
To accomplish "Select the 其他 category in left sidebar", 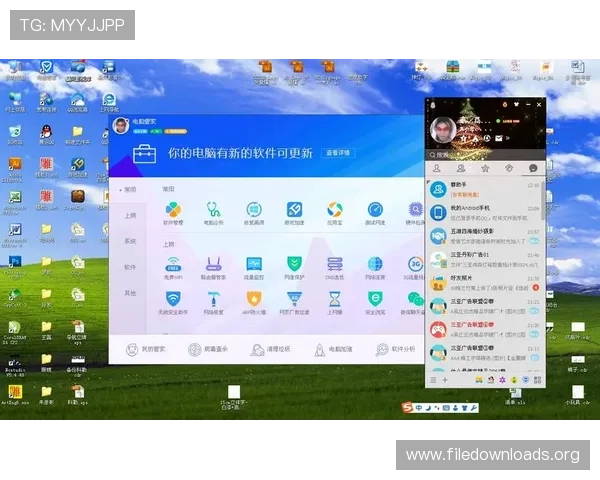I will [130, 293].
